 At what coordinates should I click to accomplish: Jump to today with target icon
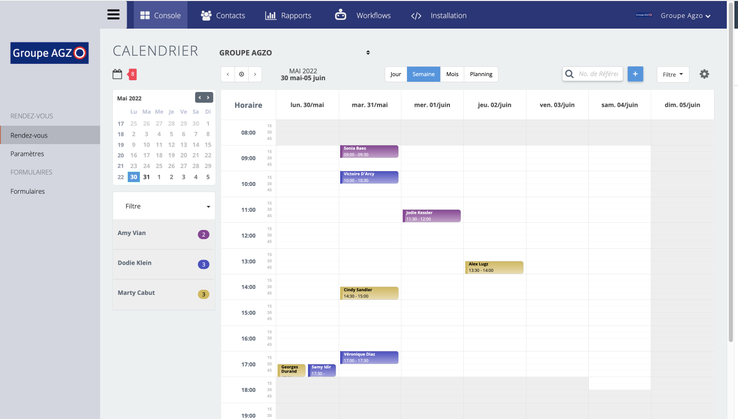(241, 74)
